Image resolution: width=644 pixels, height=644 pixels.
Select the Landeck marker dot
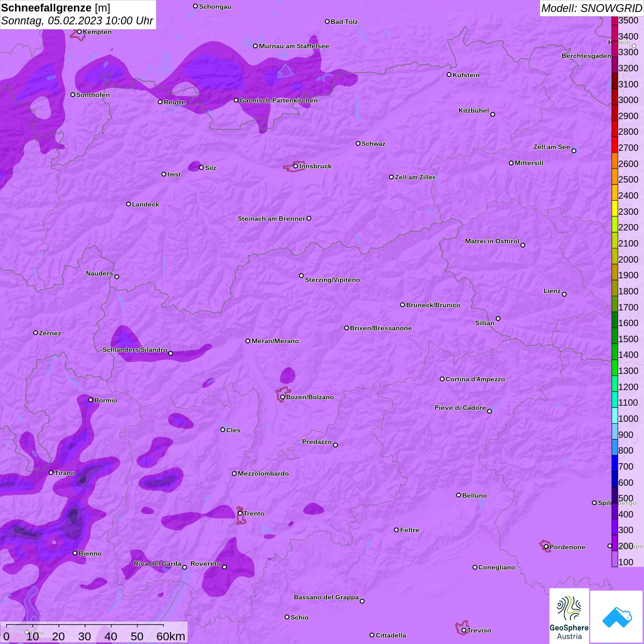pos(128,204)
